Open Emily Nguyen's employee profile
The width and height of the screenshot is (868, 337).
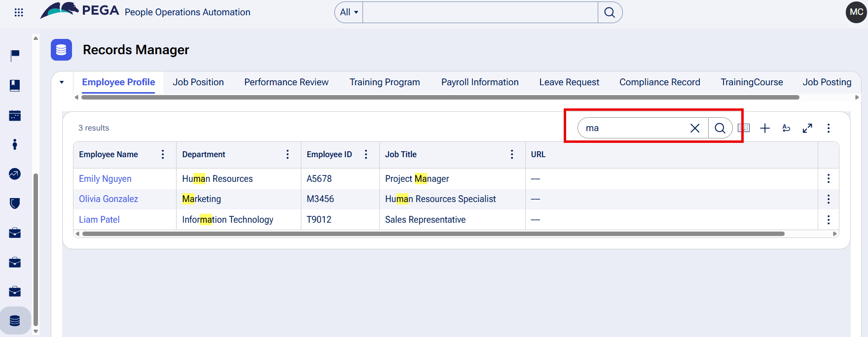pos(105,179)
